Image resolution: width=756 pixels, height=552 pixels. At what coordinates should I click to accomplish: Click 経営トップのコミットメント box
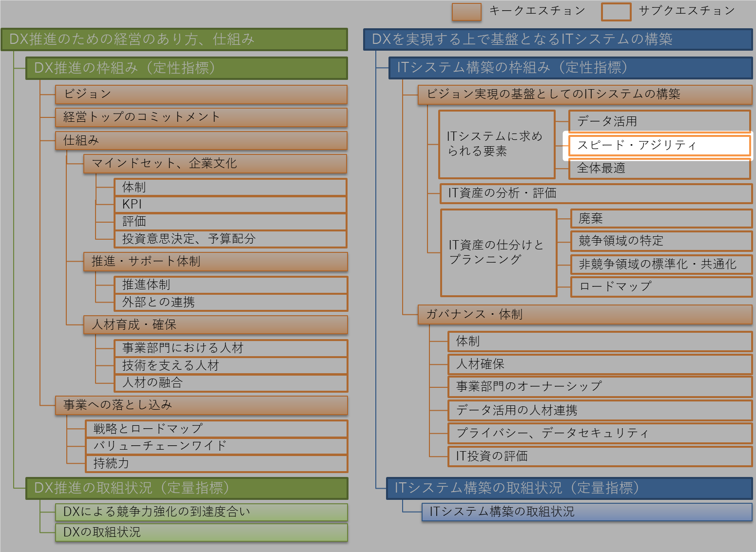201,117
